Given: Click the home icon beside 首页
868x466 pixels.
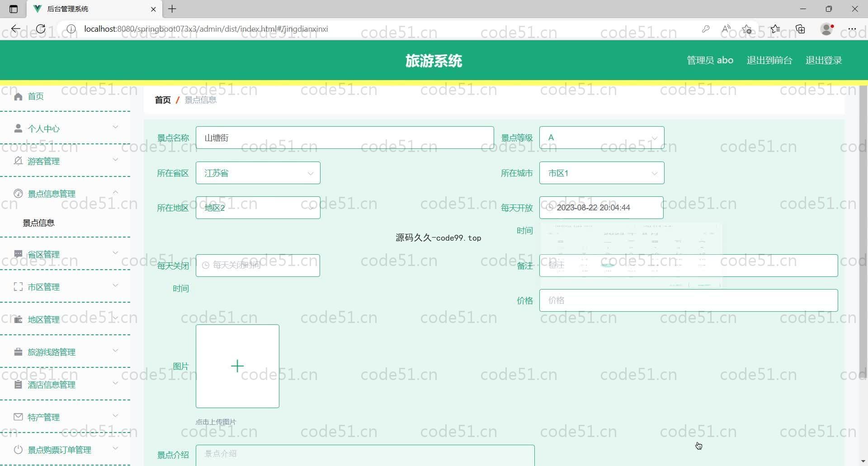Looking at the screenshot, I should tap(18, 96).
